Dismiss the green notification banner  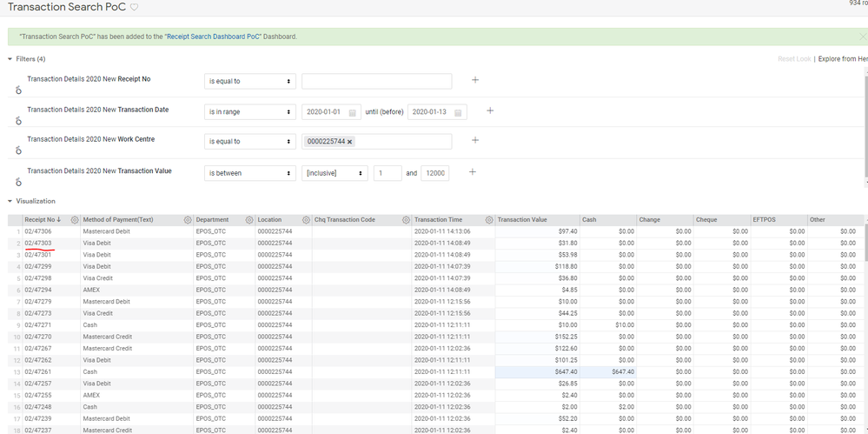click(863, 37)
